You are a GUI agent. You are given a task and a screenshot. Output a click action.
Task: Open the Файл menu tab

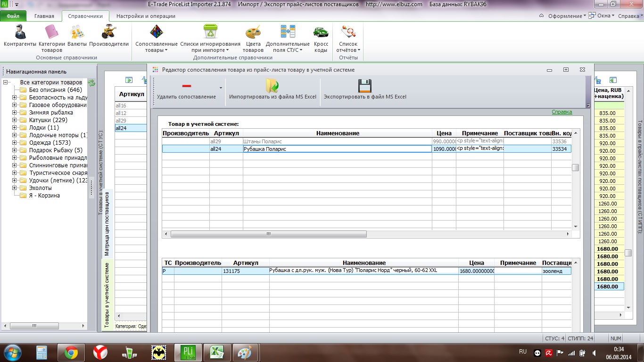click(x=13, y=16)
